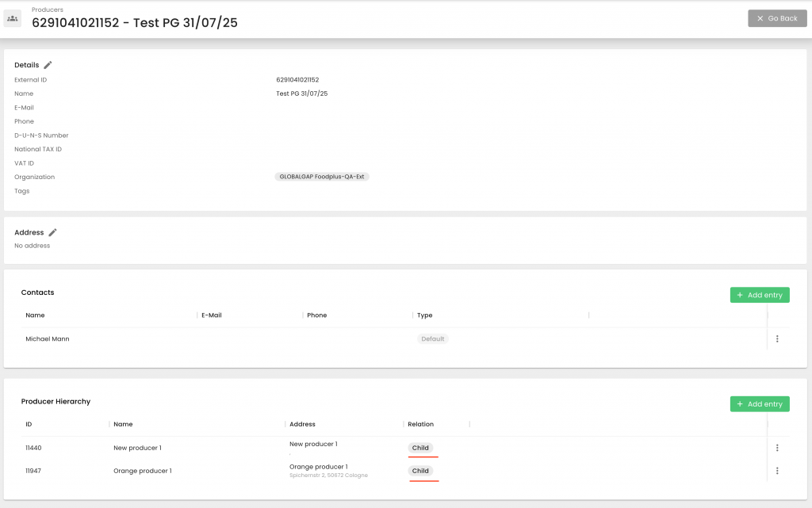Add entry to Producer Hierarchy
The height and width of the screenshot is (508, 812).
coord(759,404)
